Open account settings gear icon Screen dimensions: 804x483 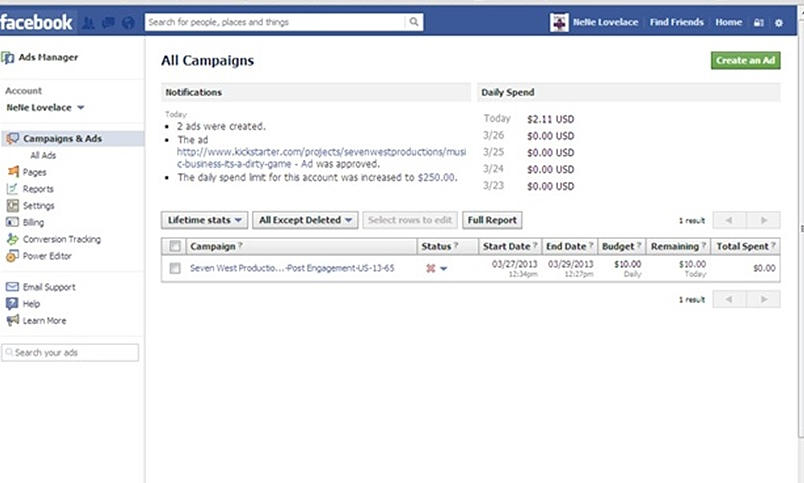[x=779, y=23]
